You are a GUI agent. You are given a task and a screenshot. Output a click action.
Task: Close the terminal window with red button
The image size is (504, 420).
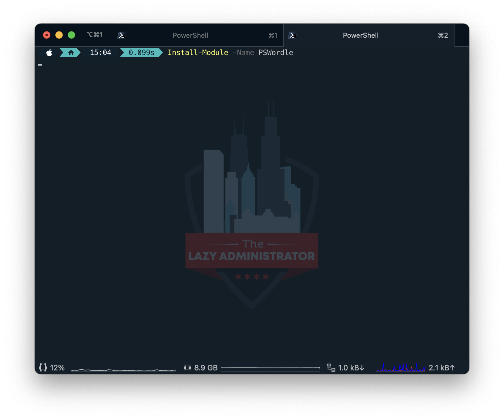[47, 35]
